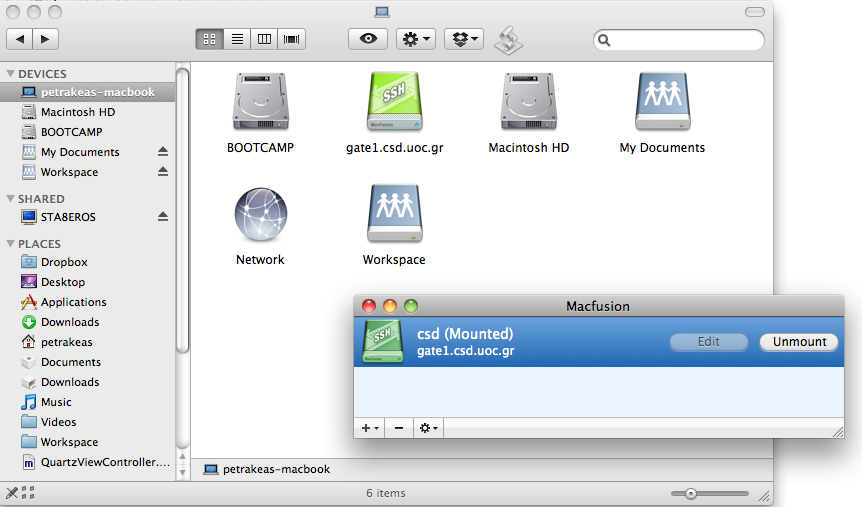The height and width of the screenshot is (507, 862).
Task: Collapse the SHARED sidebar section
Action: click(x=10, y=198)
